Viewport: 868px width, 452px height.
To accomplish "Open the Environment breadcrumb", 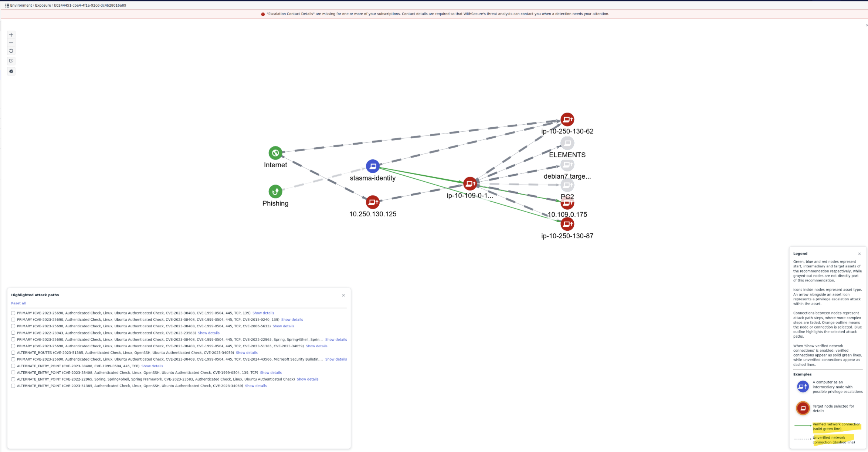I will [x=21, y=6].
